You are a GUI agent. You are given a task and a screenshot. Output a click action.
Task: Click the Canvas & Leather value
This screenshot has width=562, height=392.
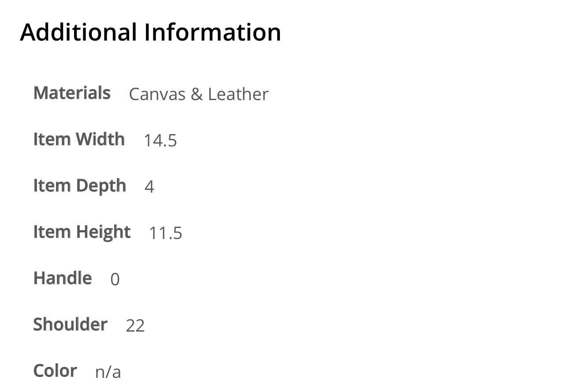[198, 94]
